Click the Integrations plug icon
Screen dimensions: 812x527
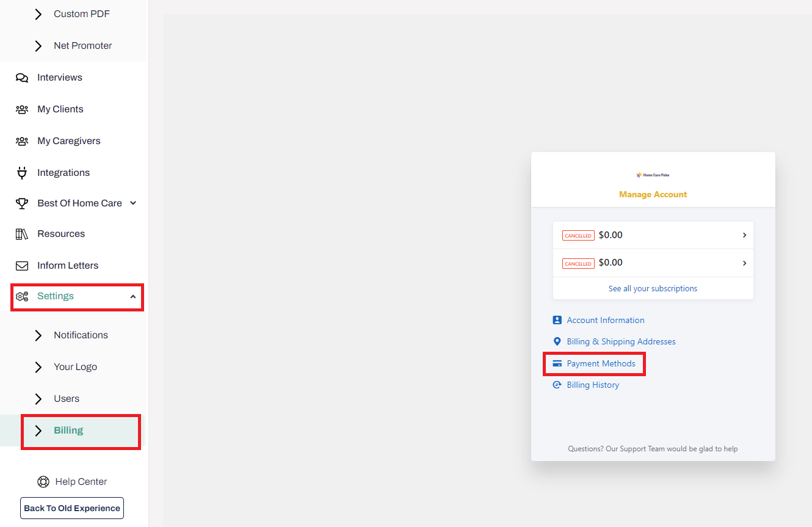point(22,172)
